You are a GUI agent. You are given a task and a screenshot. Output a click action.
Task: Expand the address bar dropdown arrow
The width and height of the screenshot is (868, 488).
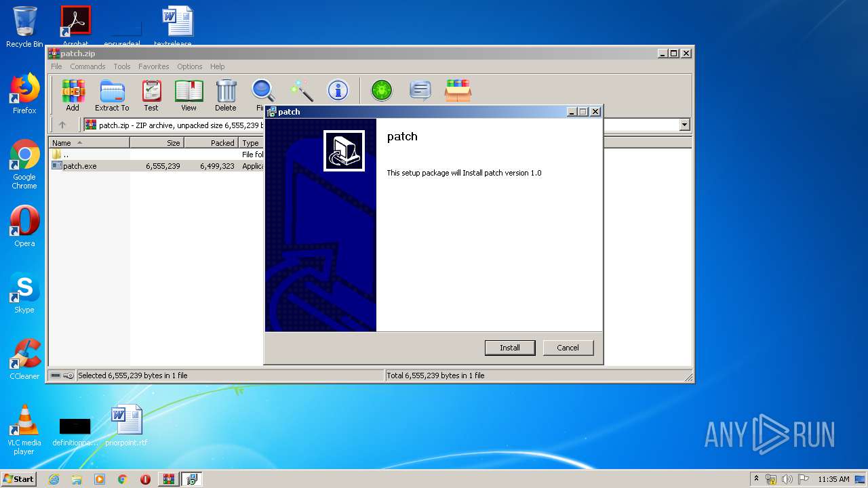click(684, 125)
